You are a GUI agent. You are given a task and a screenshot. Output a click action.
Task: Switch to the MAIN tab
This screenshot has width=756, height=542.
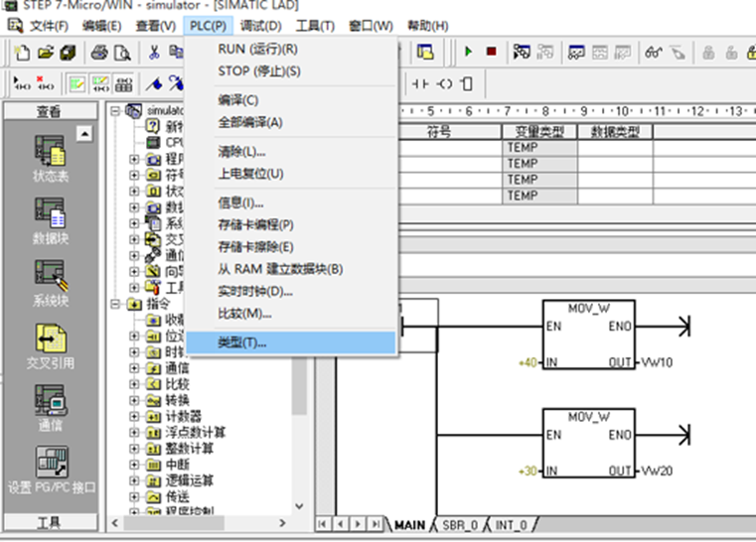410,525
